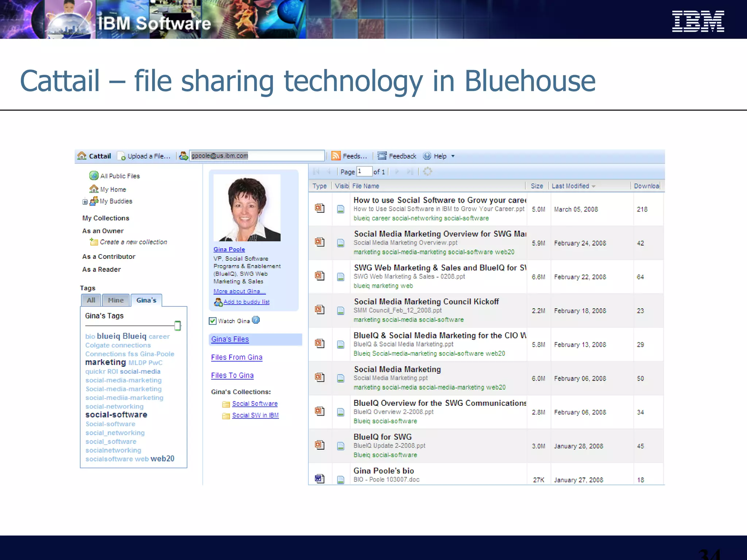Viewport: 747px width, 560px height.
Task: Open Gina Poole's bio file title
Action: click(384, 471)
